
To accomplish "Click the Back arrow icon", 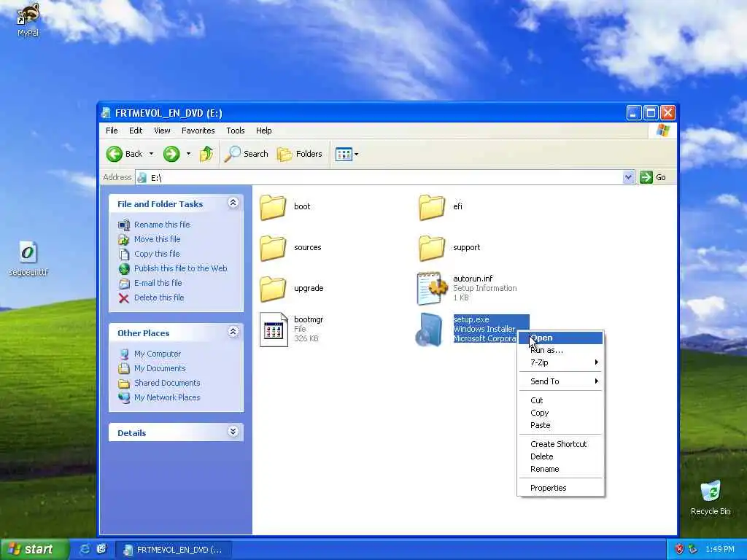I will click(x=115, y=154).
